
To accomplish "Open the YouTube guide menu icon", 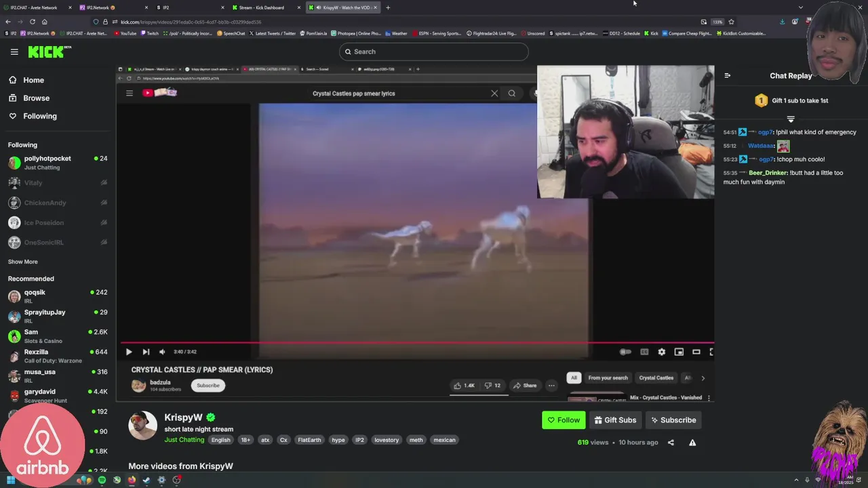I will click(130, 93).
